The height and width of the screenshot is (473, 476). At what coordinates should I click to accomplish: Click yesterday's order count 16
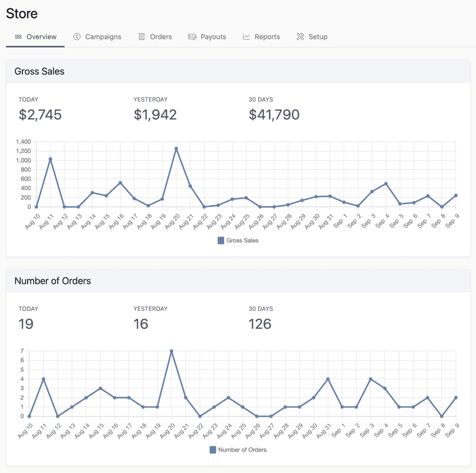click(141, 324)
